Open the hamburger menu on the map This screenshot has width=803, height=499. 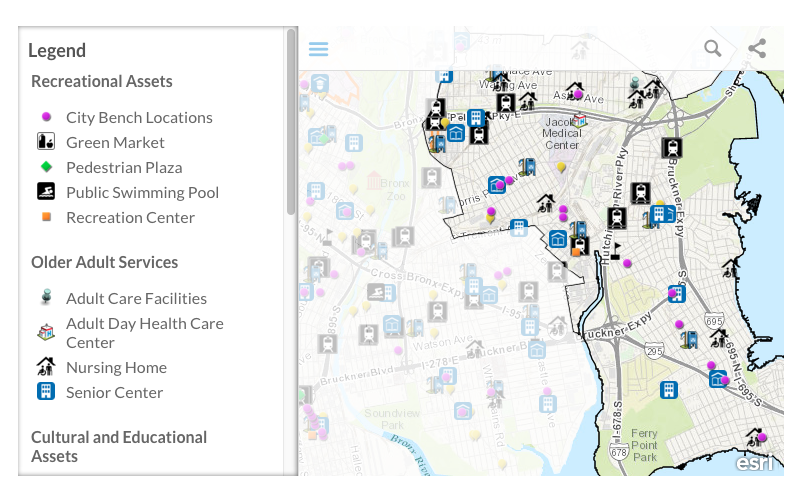pos(318,49)
